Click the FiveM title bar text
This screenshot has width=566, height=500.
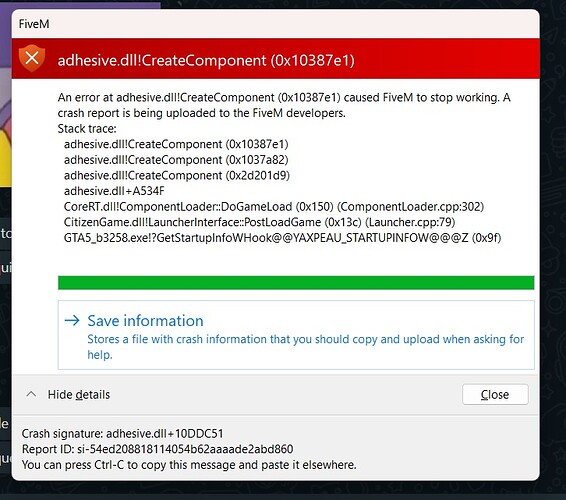[34, 24]
